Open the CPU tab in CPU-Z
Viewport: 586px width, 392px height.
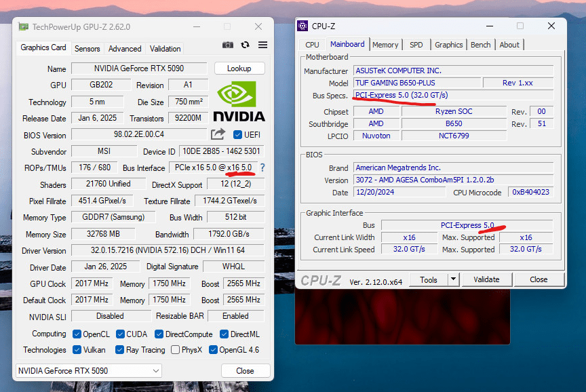coord(312,45)
